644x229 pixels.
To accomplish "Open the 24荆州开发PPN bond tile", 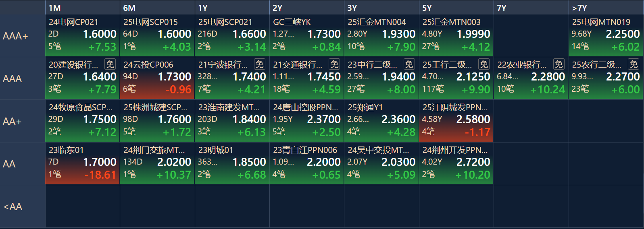I will (x=456, y=163).
